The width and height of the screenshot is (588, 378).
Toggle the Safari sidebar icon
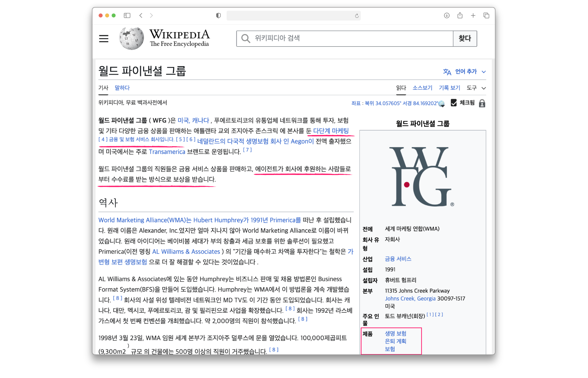click(127, 15)
